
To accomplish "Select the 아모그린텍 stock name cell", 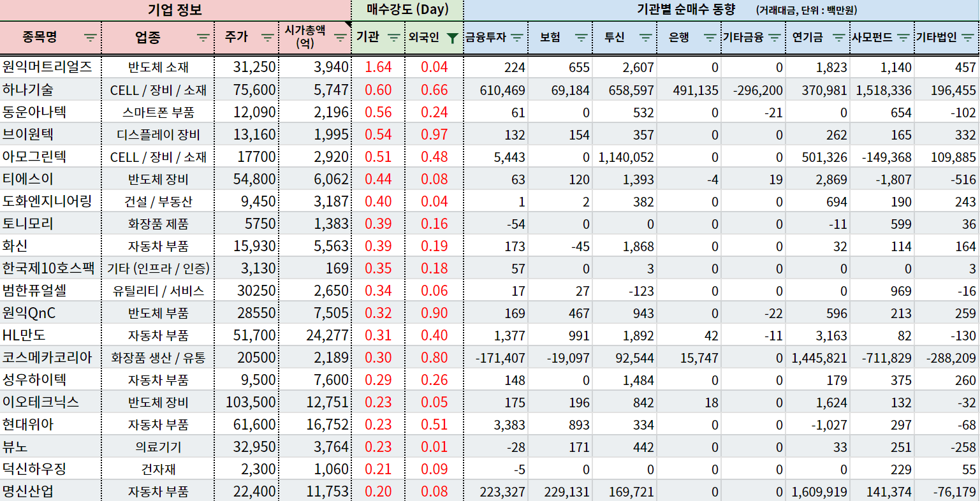I will pos(50,157).
